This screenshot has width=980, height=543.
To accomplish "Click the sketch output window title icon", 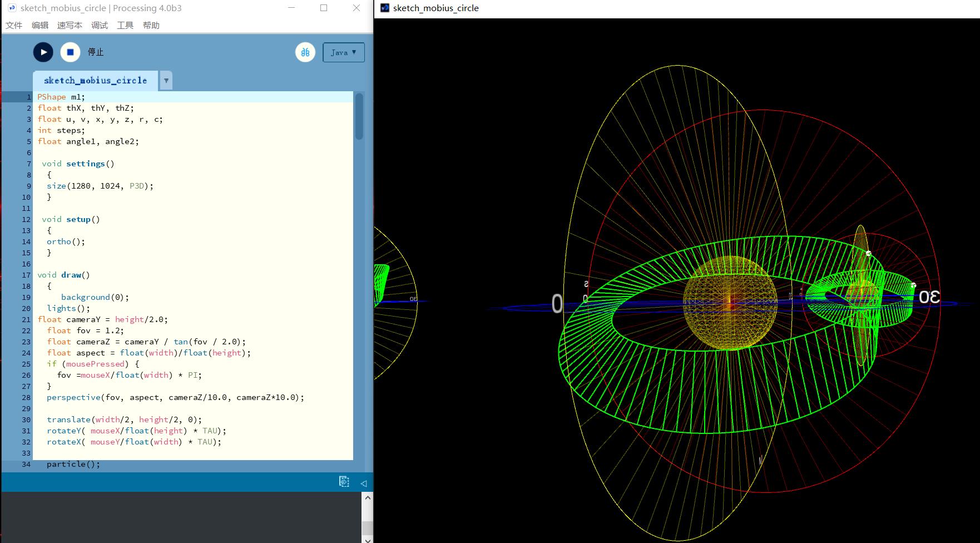I will 385,8.
